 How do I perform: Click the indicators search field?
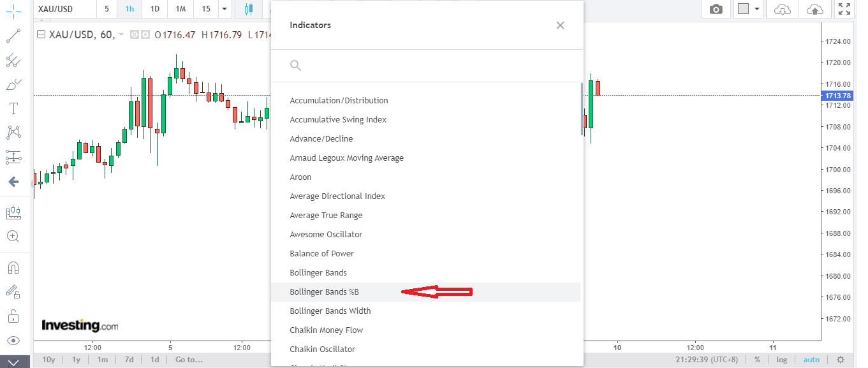coord(427,65)
